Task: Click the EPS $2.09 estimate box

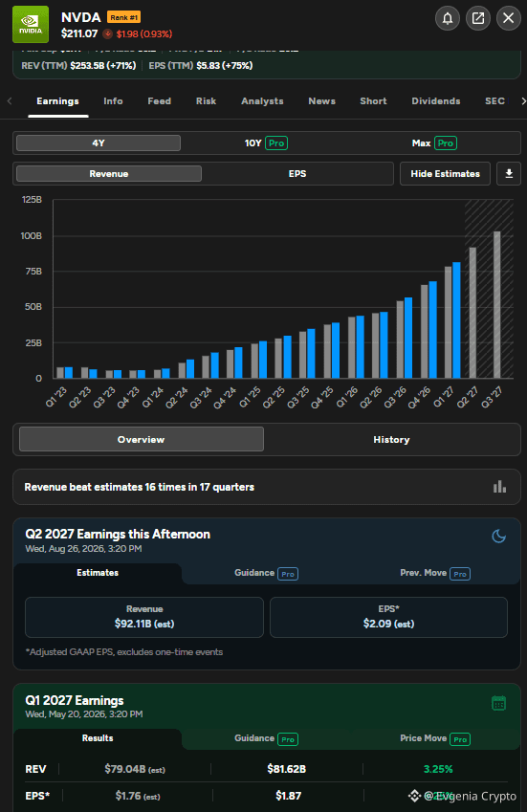Action: coord(388,617)
